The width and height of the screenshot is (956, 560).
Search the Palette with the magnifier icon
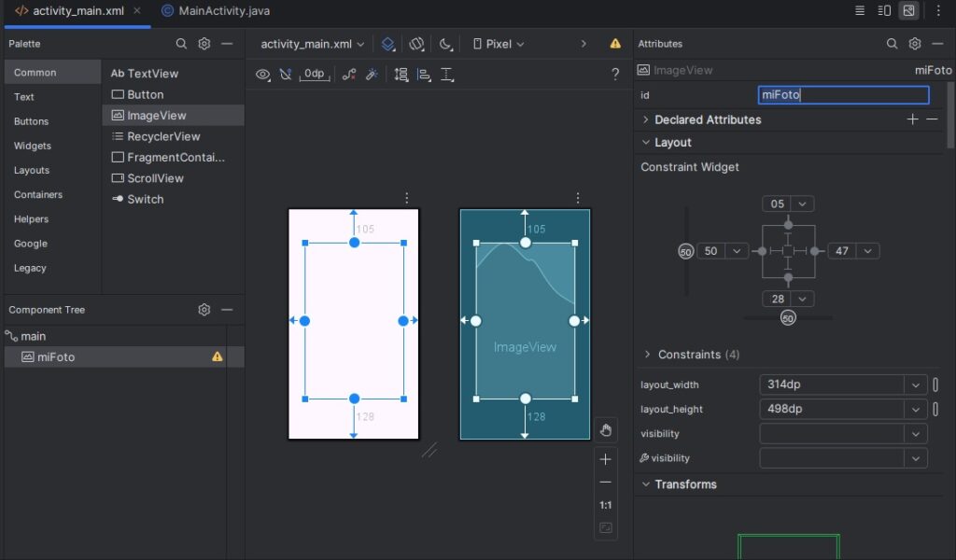[x=181, y=44]
